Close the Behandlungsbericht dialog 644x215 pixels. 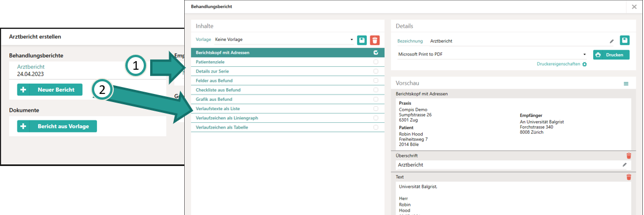tap(635, 7)
